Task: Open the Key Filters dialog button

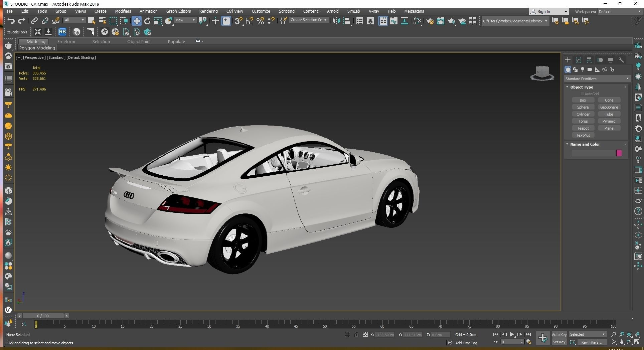Action: click(x=592, y=342)
